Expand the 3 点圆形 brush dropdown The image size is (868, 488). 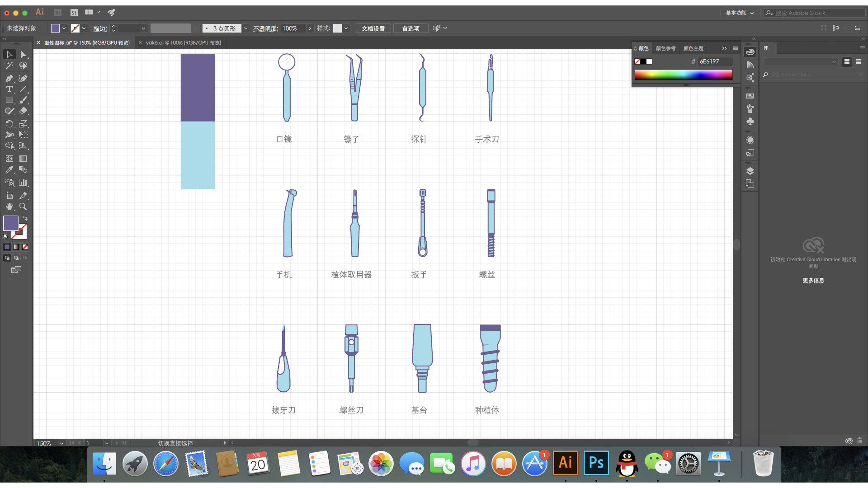[245, 28]
